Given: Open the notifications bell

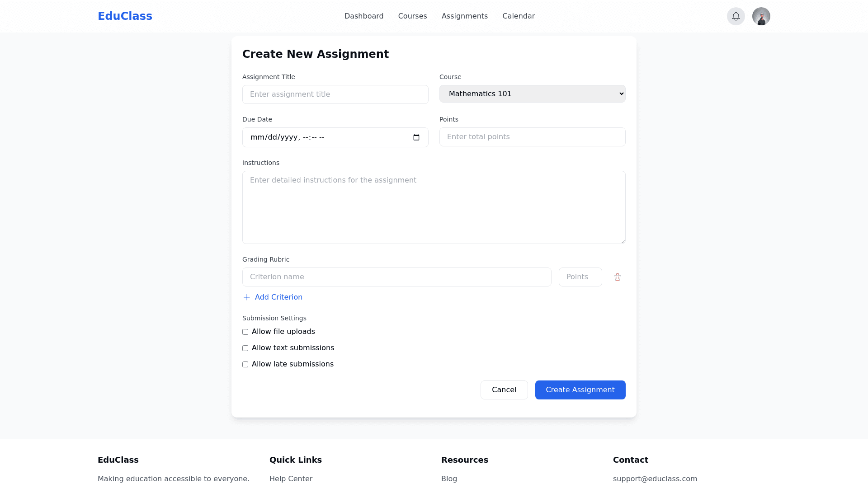Looking at the screenshot, I should (736, 16).
